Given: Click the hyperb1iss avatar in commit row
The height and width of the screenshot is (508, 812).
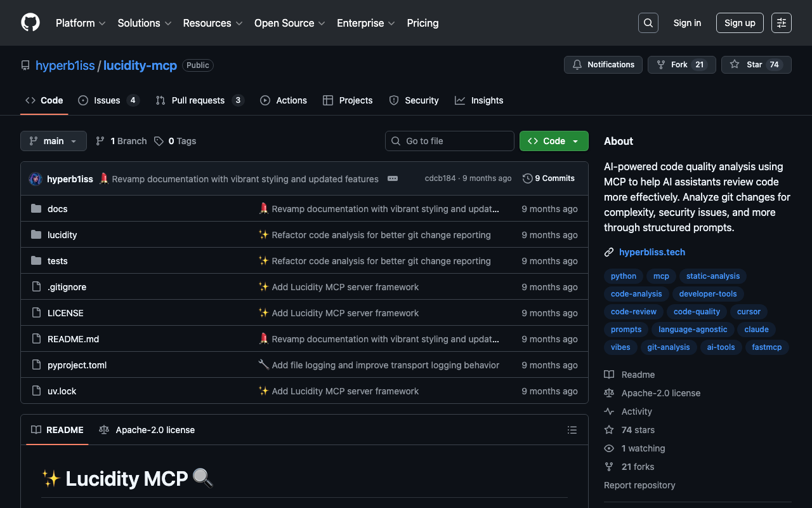Looking at the screenshot, I should 36,179.
